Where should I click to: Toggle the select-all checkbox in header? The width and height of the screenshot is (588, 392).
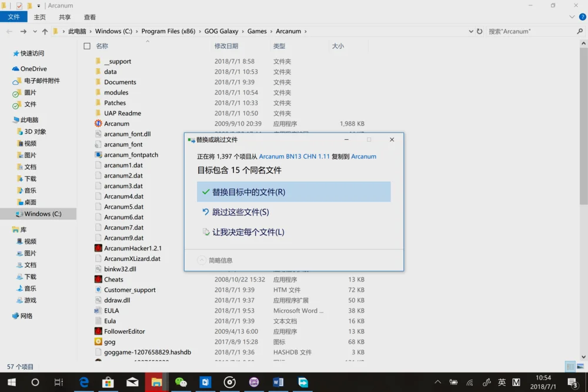pos(87,46)
